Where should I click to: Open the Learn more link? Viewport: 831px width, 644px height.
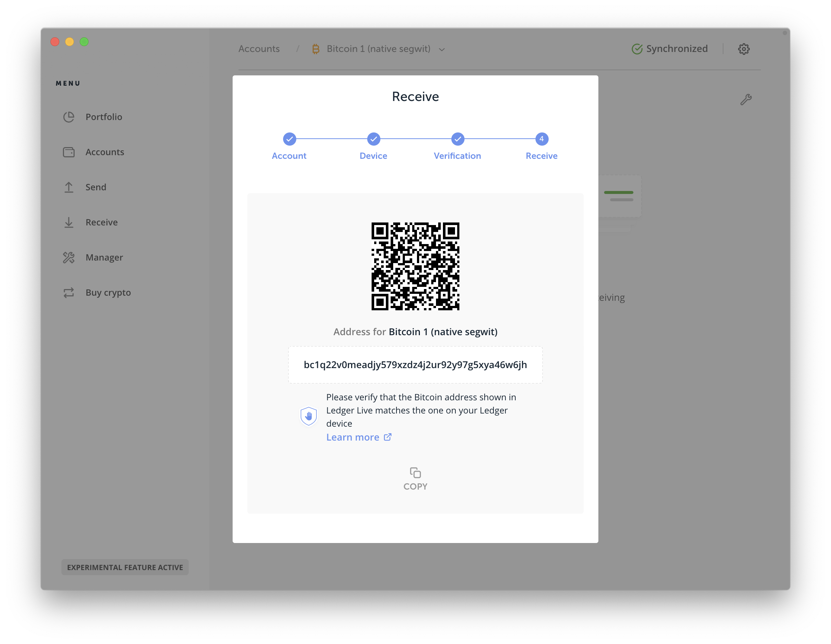point(352,437)
